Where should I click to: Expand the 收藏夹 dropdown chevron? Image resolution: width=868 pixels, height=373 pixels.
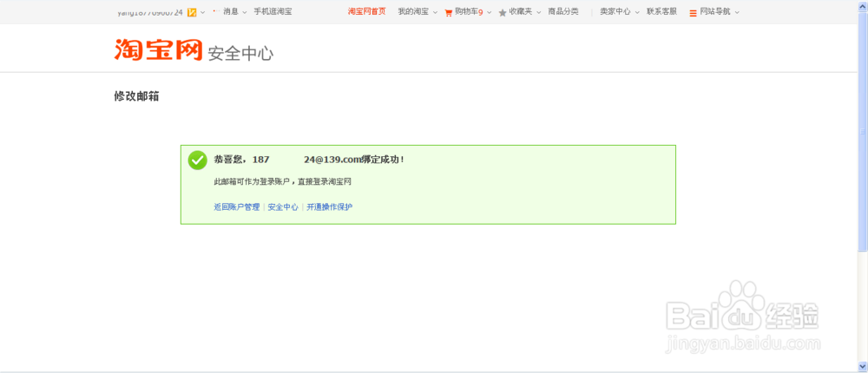539,12
